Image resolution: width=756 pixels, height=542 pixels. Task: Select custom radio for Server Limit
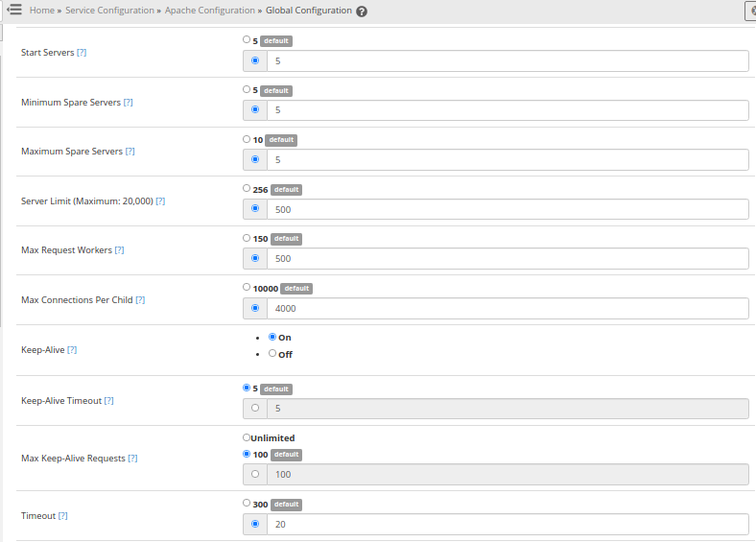pyautogui.click(x=255, y=208)
